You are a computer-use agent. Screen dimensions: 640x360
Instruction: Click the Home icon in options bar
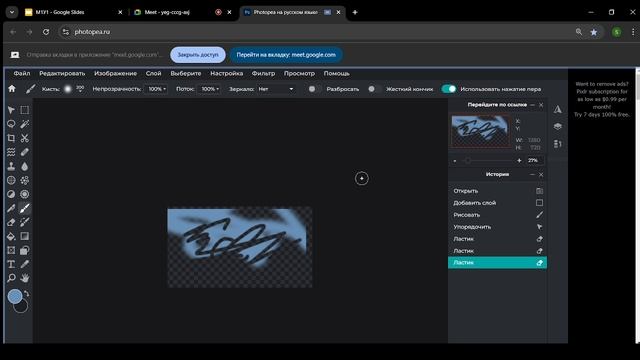point(12,89)
